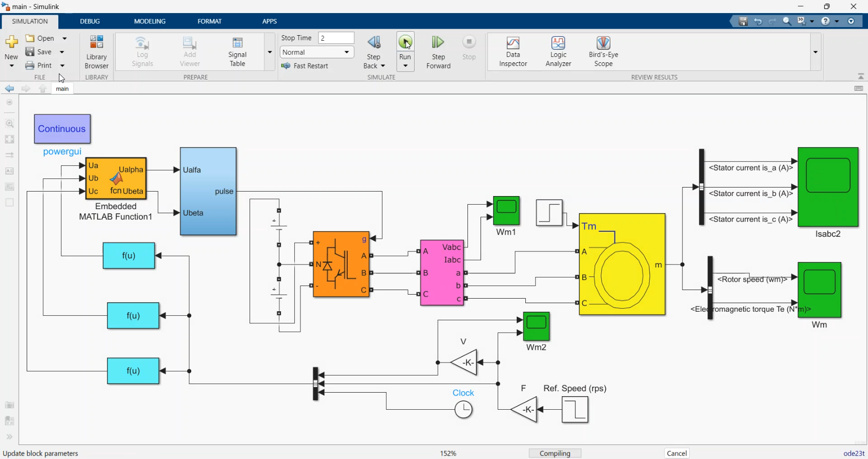Select the V gain block

coord(464,362)
